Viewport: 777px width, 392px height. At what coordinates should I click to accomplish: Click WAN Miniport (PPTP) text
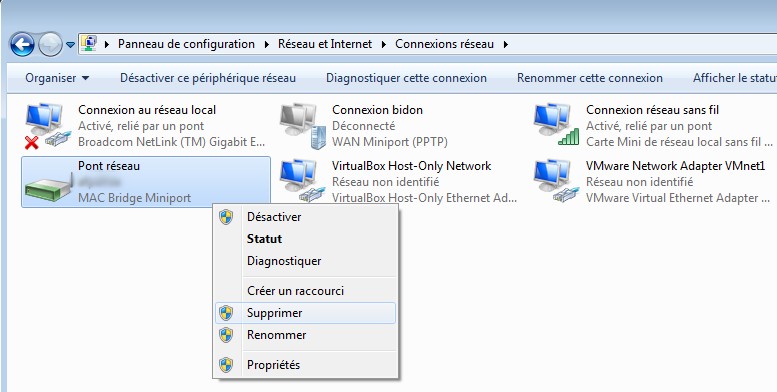pyautogui.click(x=389, y=142)
